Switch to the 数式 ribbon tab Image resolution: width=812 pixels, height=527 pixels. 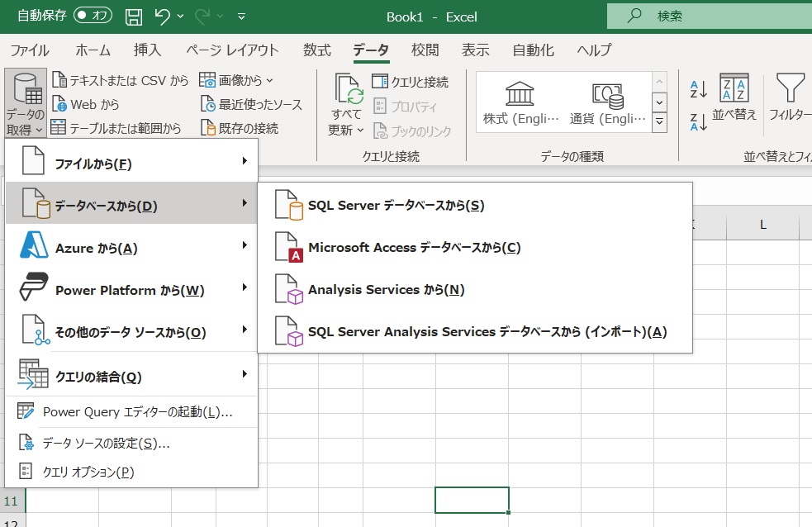coord(316,50)
